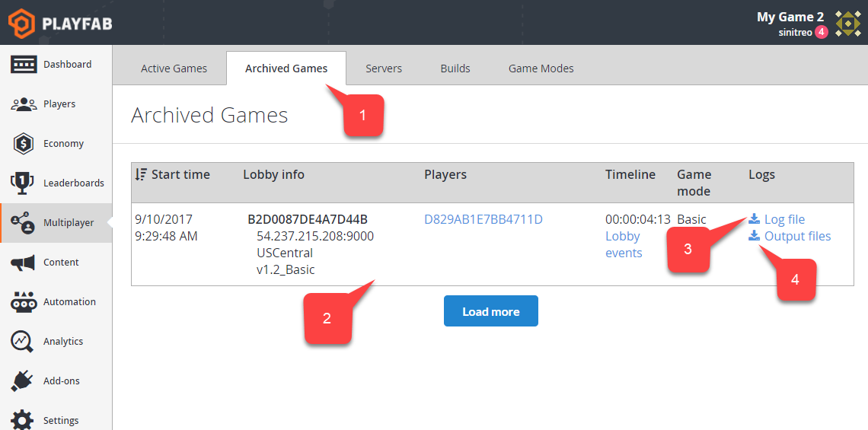
Task: Click the Load more button
Action: tap(491, 311)
